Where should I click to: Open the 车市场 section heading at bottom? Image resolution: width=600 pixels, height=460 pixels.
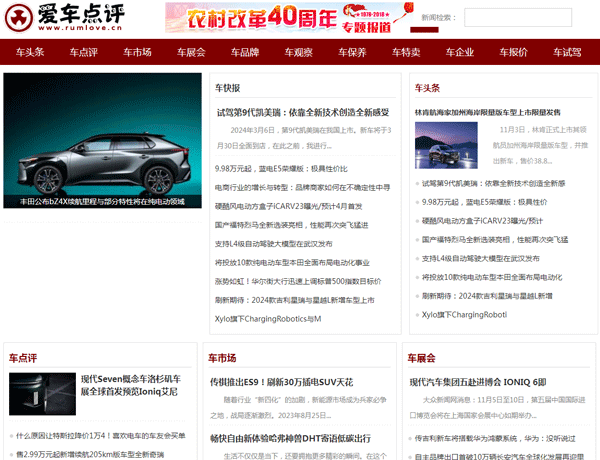(x=222, y=358)
